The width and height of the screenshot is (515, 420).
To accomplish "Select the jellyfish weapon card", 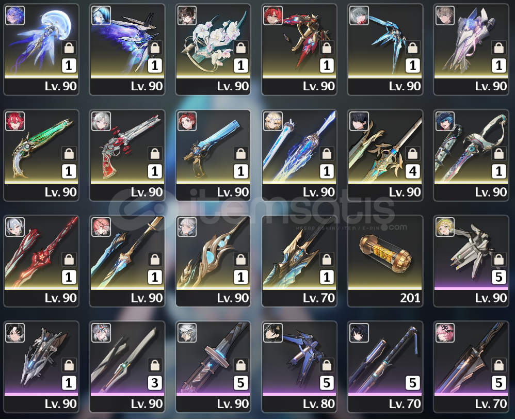I will (41, 49).
